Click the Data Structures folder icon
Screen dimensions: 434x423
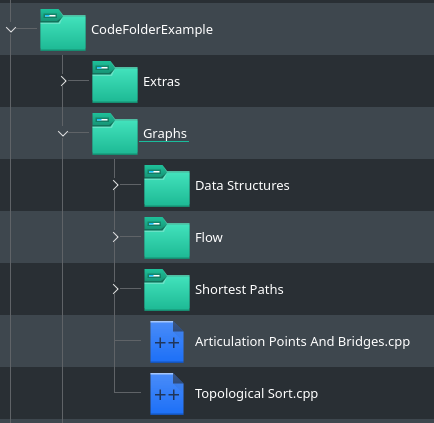point(167,186)
